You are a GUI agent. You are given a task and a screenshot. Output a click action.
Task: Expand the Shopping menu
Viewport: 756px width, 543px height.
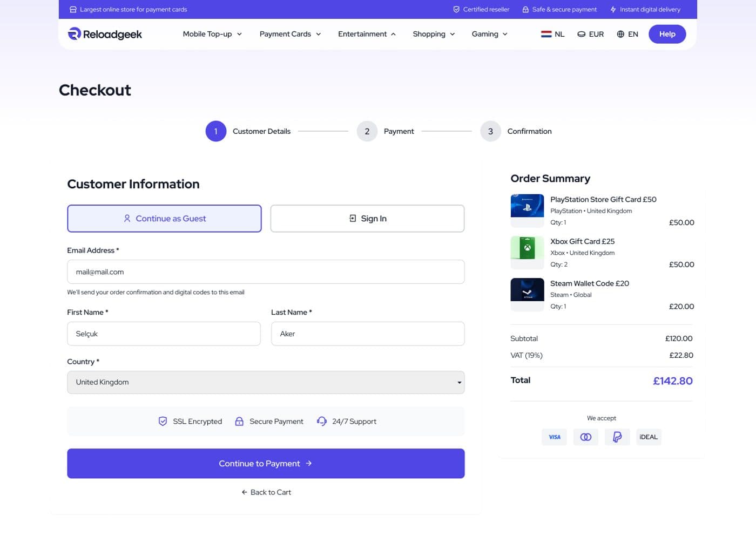(x=434, y=34)
